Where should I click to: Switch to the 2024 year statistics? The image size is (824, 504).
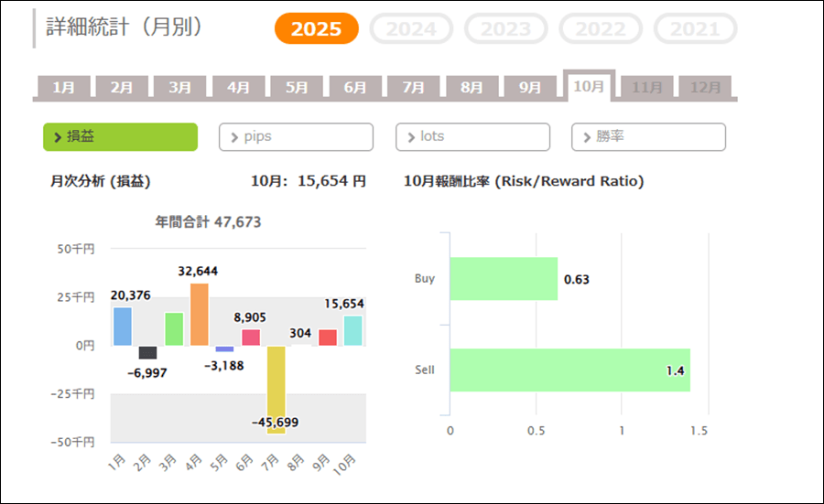411,29
